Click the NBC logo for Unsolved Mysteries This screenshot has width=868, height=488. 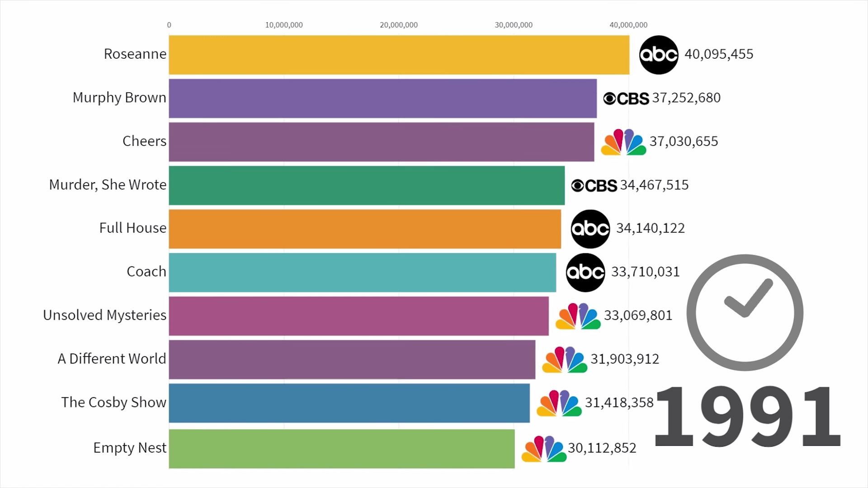click(x=578, y=316)
